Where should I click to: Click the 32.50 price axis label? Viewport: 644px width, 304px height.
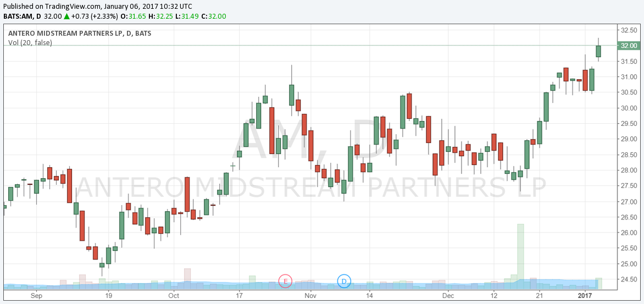(629, 30)
